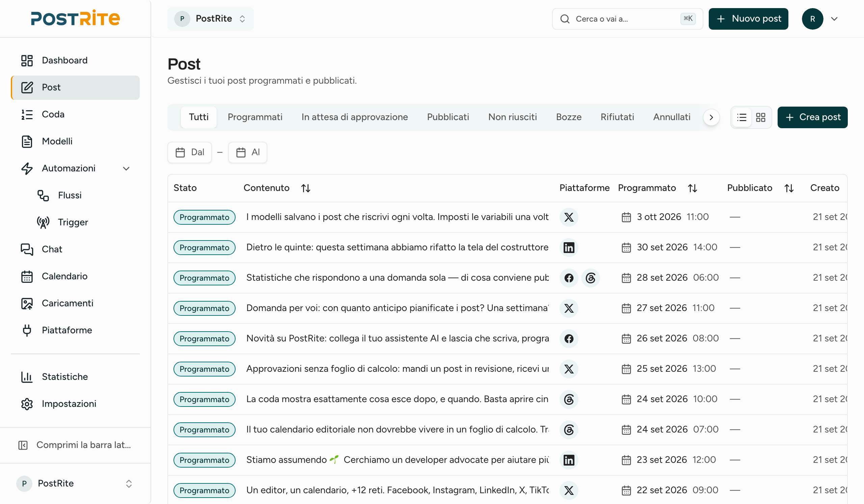Image resolution: width=864 pixels, height=504 pixels.
Task: Open Caricamenti uploads
Action: (75, 303)
